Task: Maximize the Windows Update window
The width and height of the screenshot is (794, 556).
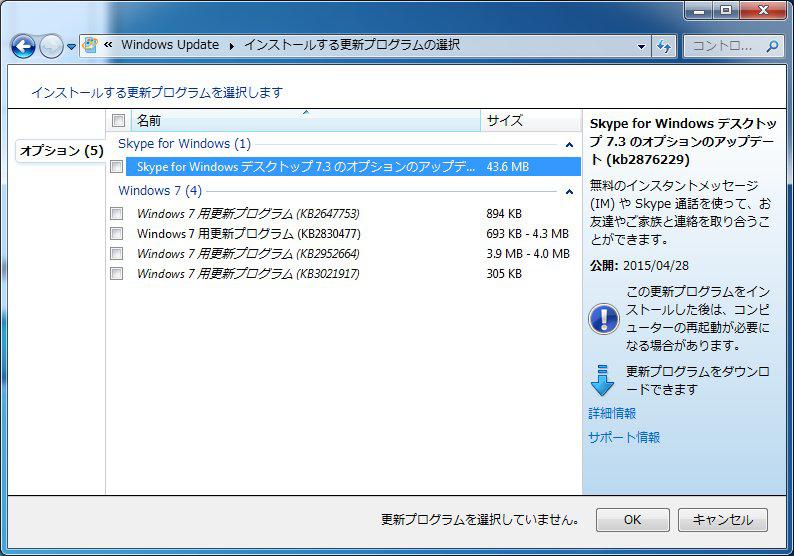Action: coord(726,10)
